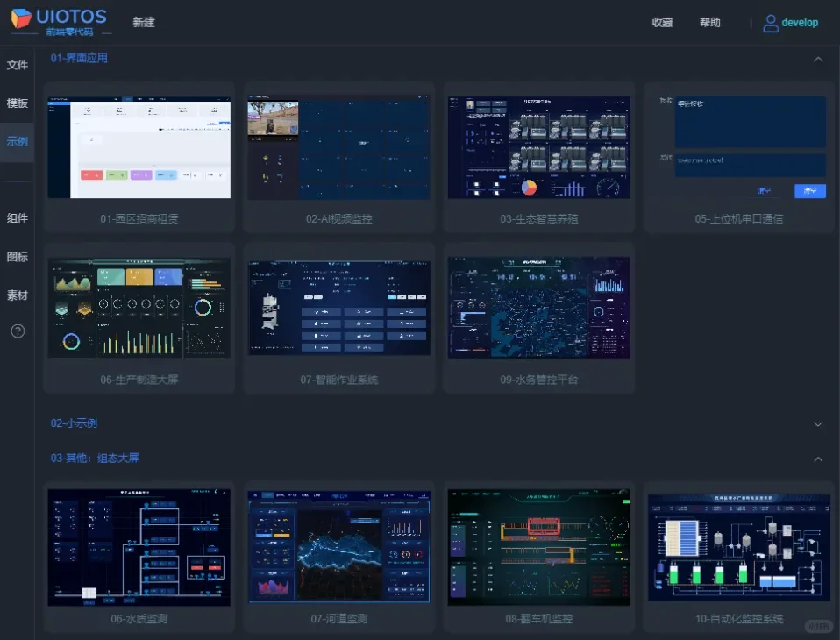
Task: Open 帮助 from the top bar
Action: click(x=710, y=22)
